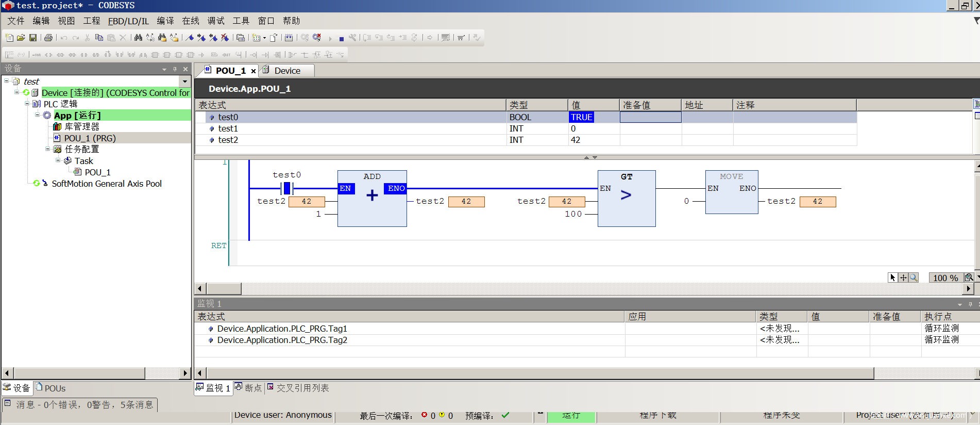
Task: Open the Library Manager (库管理器) node
Action: point(81,127)
